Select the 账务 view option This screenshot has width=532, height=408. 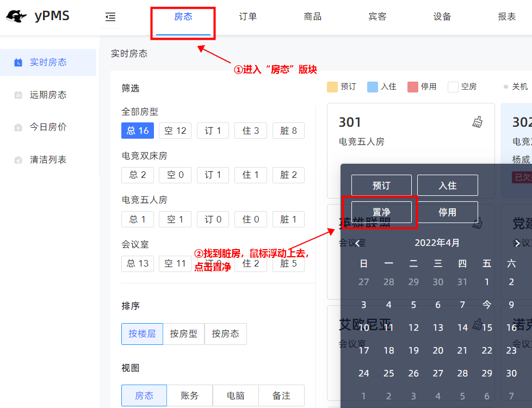pos(190,395)
